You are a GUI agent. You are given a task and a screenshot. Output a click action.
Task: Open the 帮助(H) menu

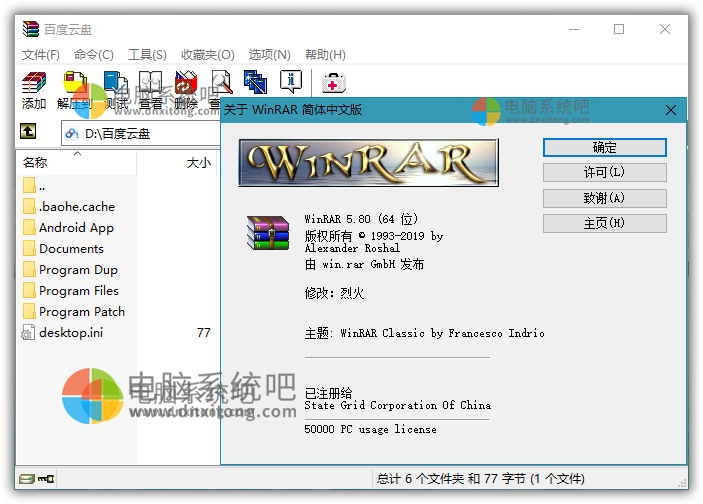(x=325, y=55)
